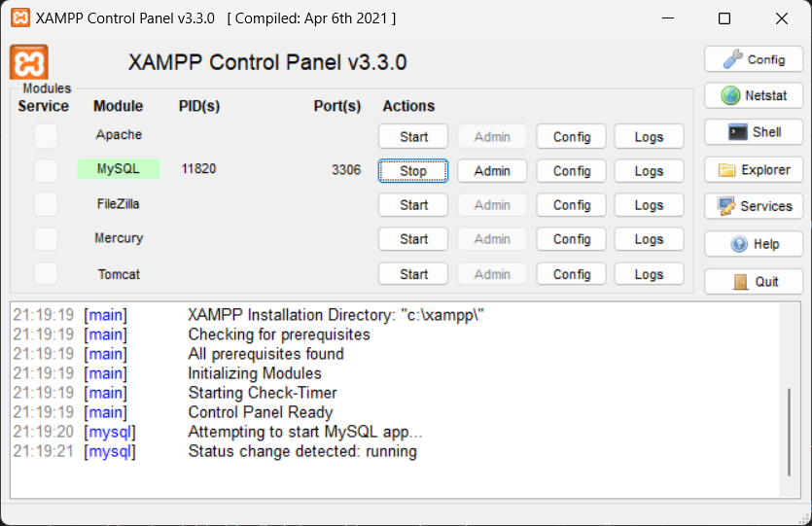Select the green MySQL module label
Screen dimensions: 812x526
point(119,169)
